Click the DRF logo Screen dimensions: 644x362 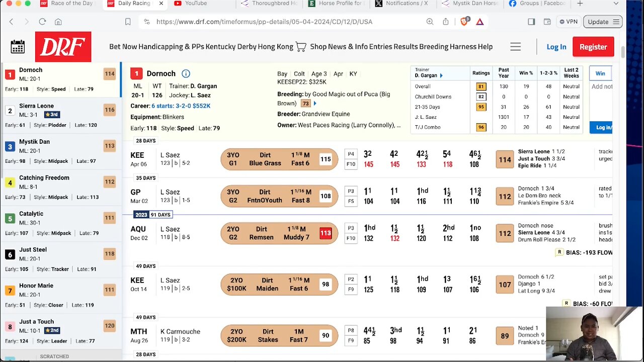point(63,47)
